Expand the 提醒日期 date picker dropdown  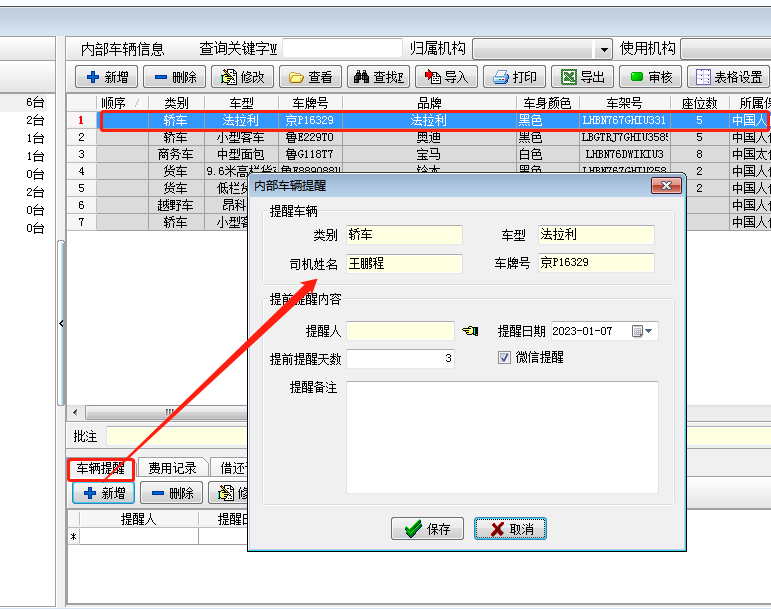coord(650,331)
